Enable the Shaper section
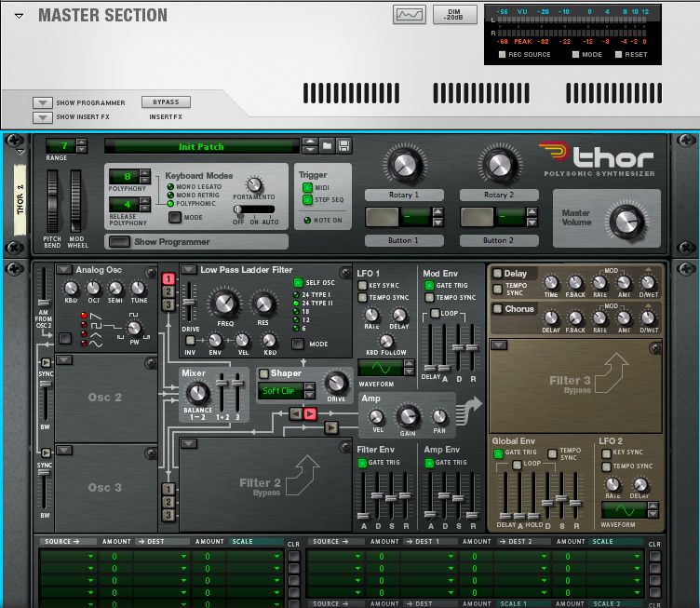This screenshot has width=700, height=608. [x=263, y=373]
